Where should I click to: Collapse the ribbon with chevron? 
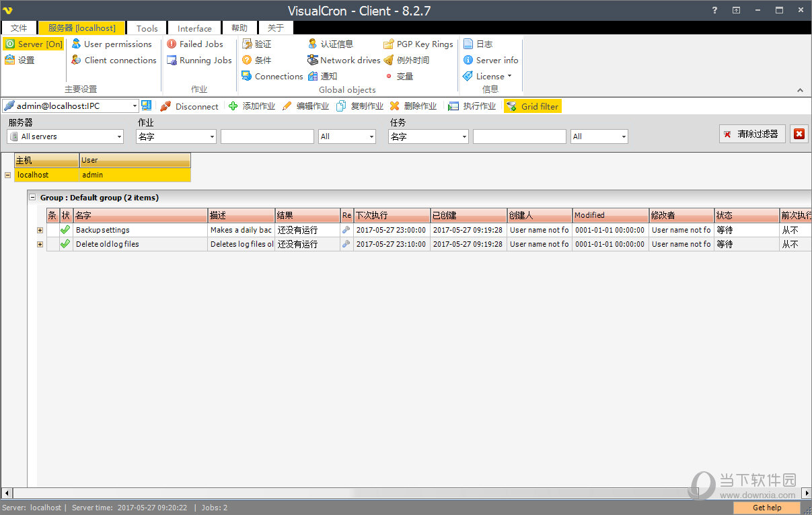pyautogui.click(x=800, y=90)
